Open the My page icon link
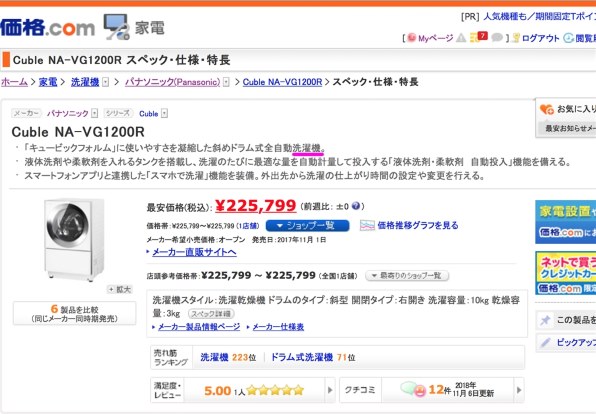This screenshot has width=596, height=414. pyautogui.click(x=411, y=38)
